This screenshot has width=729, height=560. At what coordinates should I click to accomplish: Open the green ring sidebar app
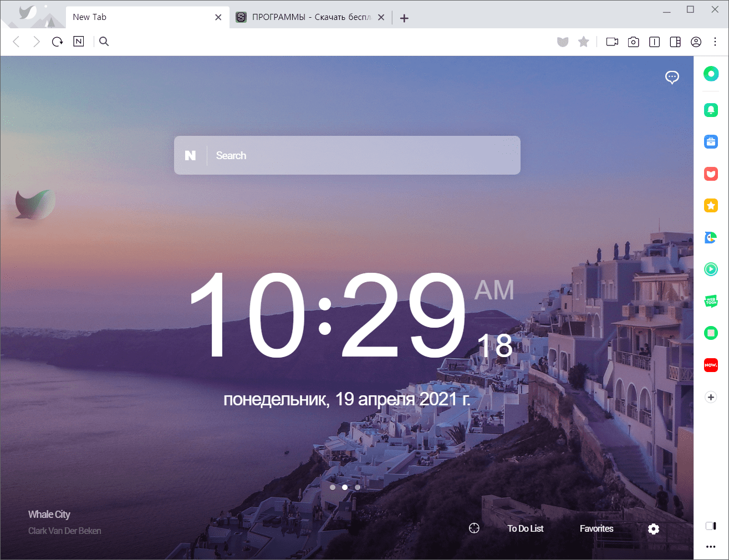pos(711,74)
